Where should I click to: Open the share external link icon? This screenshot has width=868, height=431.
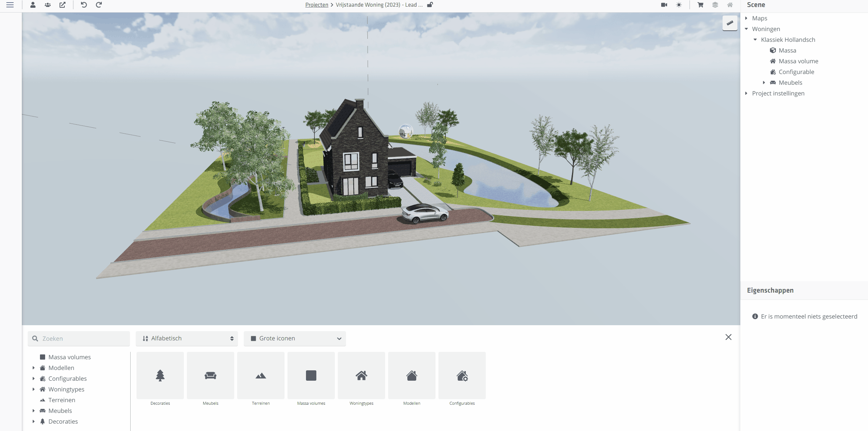pyautogui.click(x=63, y=5)
